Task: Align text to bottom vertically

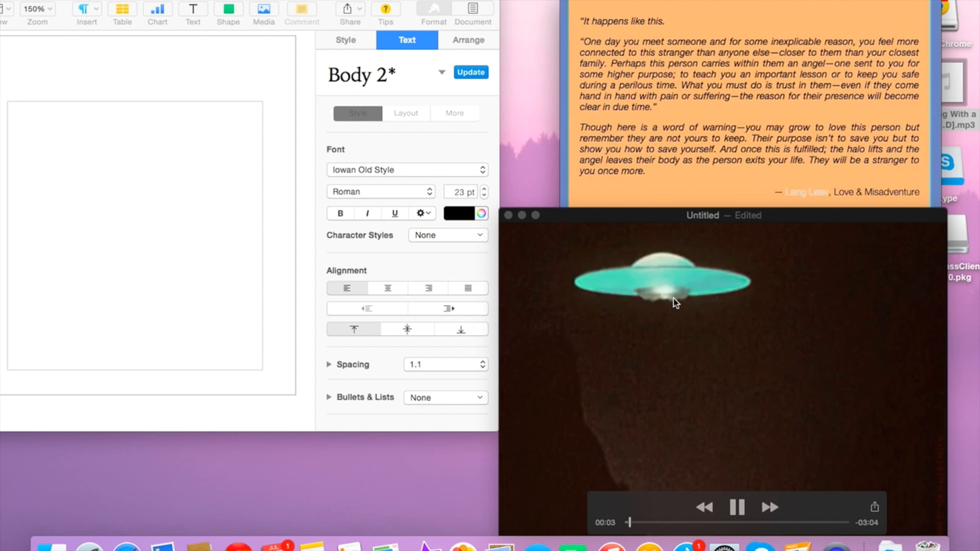Action: tap(461, 329)
